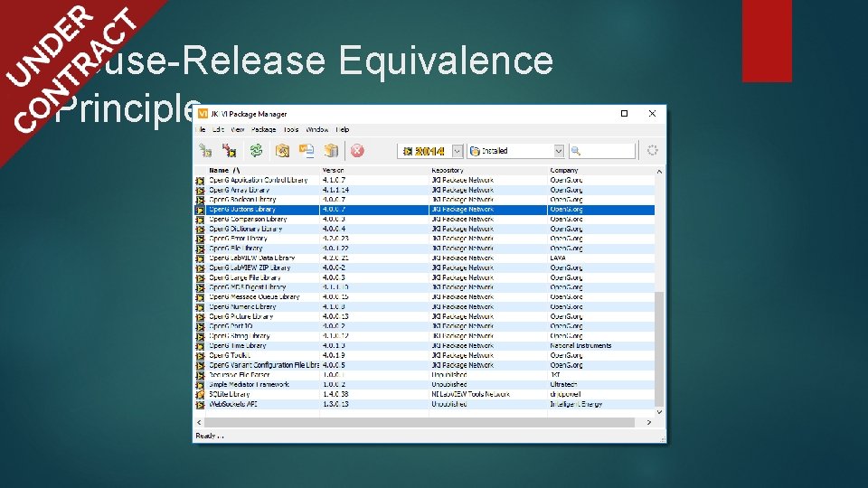The height and width of the screenshot is (488, 868).
Task: Click the WebSockets API package icon
Action: click(x=200, y=405)
